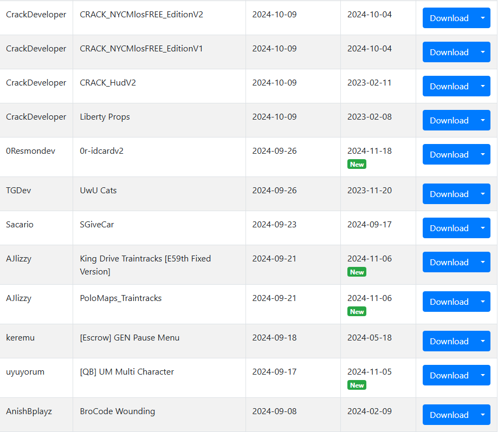Select resource name Liberty Props
This screenshot has width=504, height=432.
pyautogui.click(x=105, y=117)
